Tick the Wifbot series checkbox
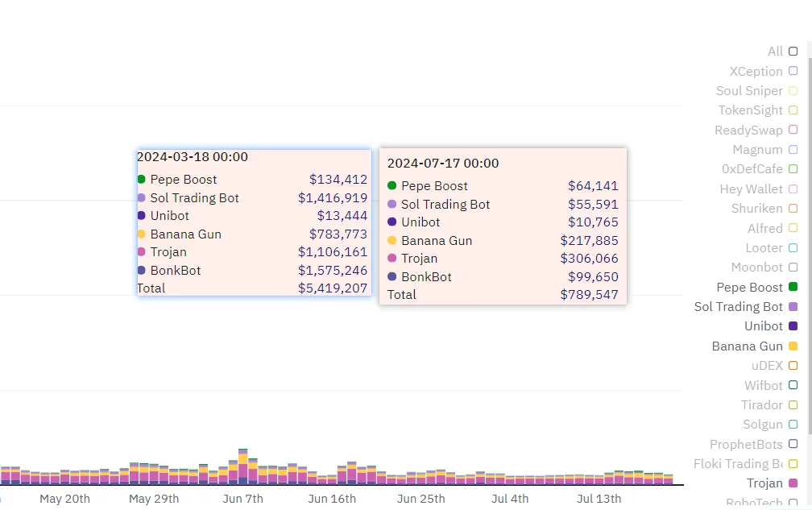 [793, 384]
